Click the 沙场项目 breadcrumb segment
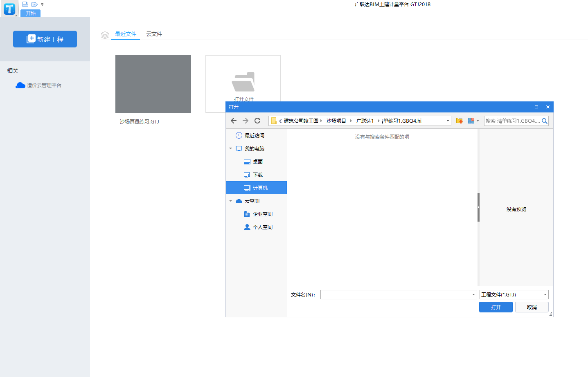The height and width of the screenshot is (377, 588). click(x=336, y=121)
